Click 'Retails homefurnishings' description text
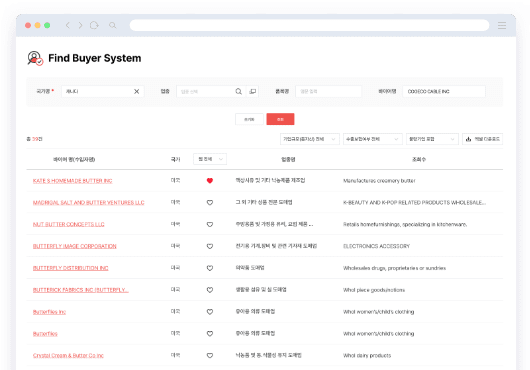Viewport: 530px width, 370px height. [405, 224]
